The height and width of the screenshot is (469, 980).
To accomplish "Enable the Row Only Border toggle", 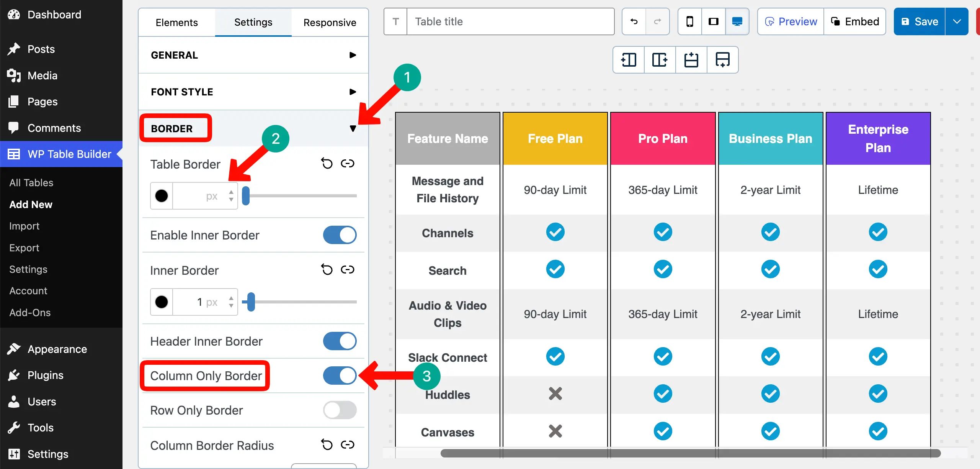I will (x=340, y=410).
